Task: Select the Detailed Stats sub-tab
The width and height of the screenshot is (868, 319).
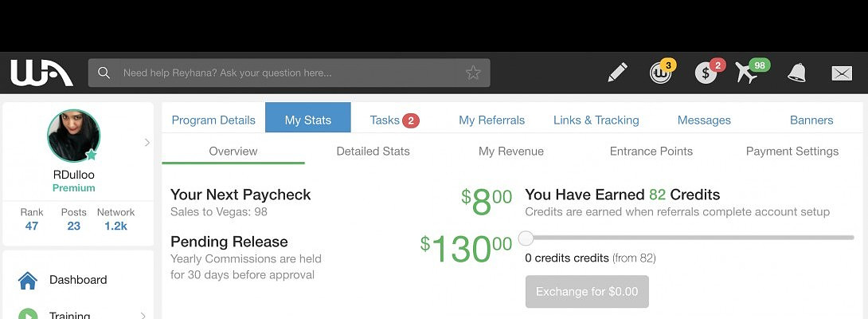Action: 373,151
